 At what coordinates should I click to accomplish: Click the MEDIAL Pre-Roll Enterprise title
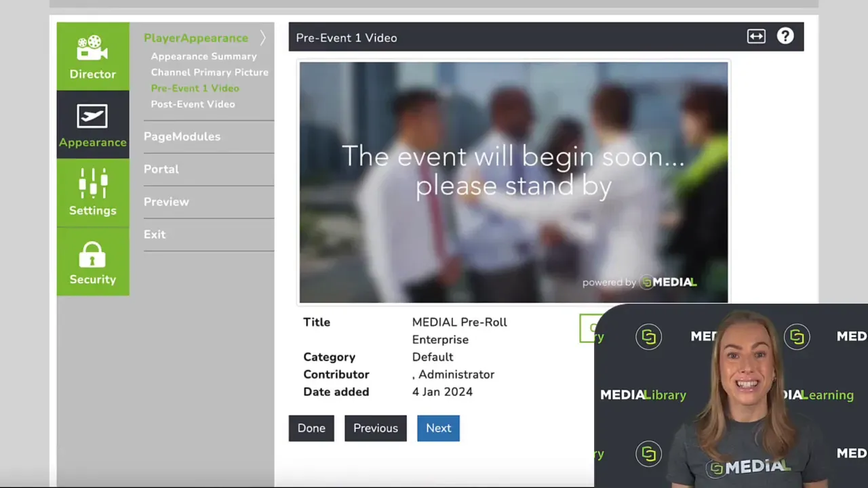tap(459, 331)
